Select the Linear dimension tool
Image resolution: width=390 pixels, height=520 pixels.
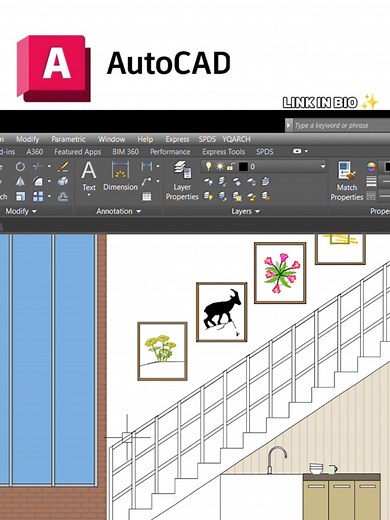146,166
